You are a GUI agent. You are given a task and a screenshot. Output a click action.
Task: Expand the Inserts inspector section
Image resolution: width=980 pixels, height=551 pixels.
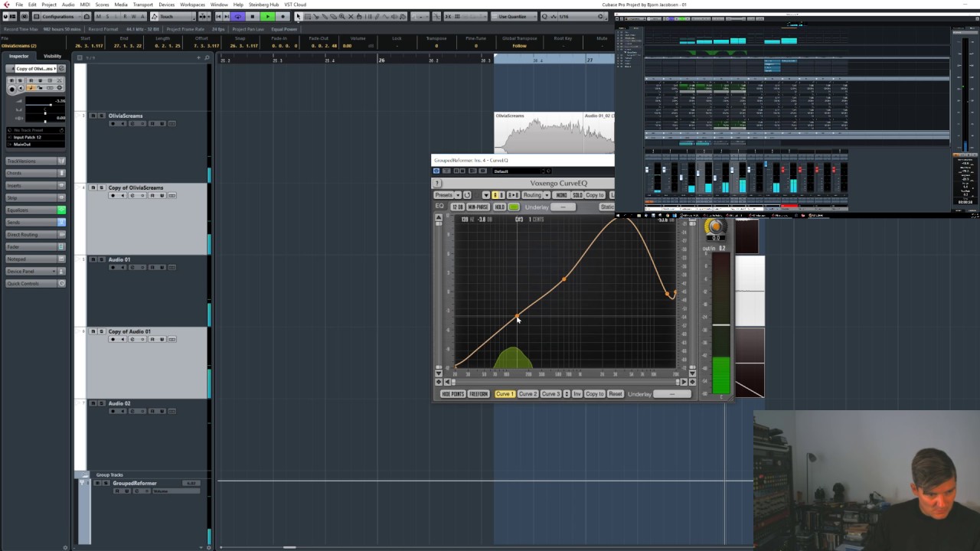(35, 185)
